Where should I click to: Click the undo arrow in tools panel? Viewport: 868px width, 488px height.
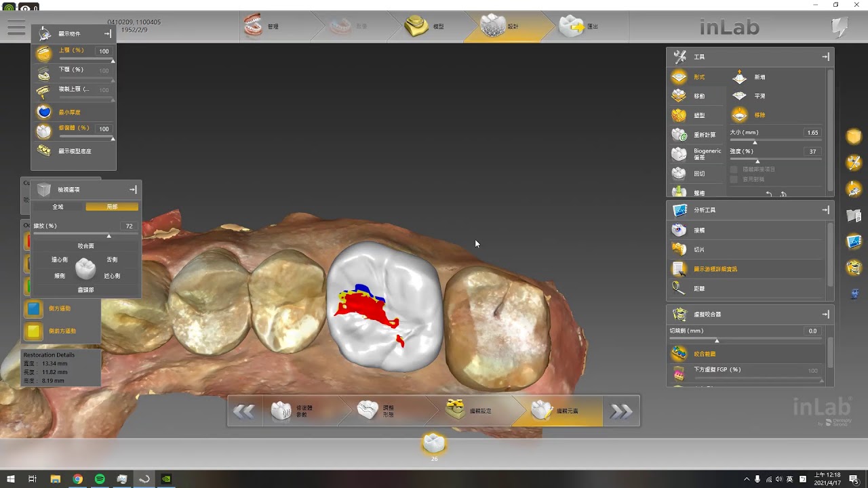[769, 194]
